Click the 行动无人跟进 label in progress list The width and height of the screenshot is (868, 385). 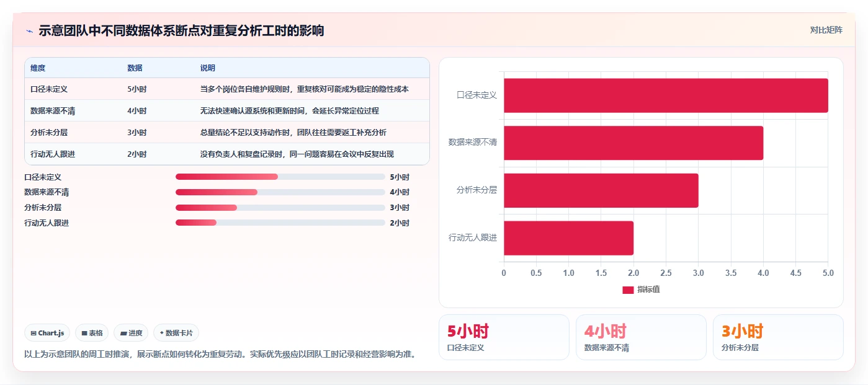pyautogui.click(x=47, y=223)
